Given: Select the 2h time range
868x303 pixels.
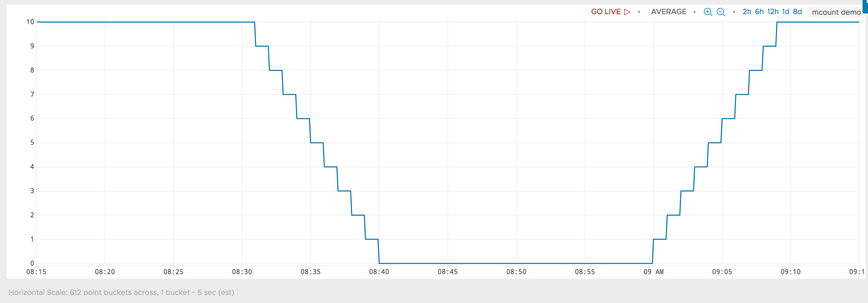Looking at the screenshot, I should [x=747, y=12].
